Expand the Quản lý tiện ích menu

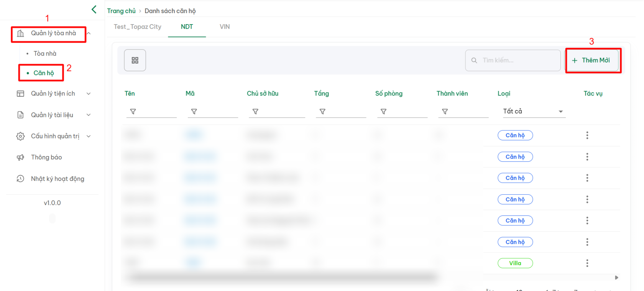point(53,94)
